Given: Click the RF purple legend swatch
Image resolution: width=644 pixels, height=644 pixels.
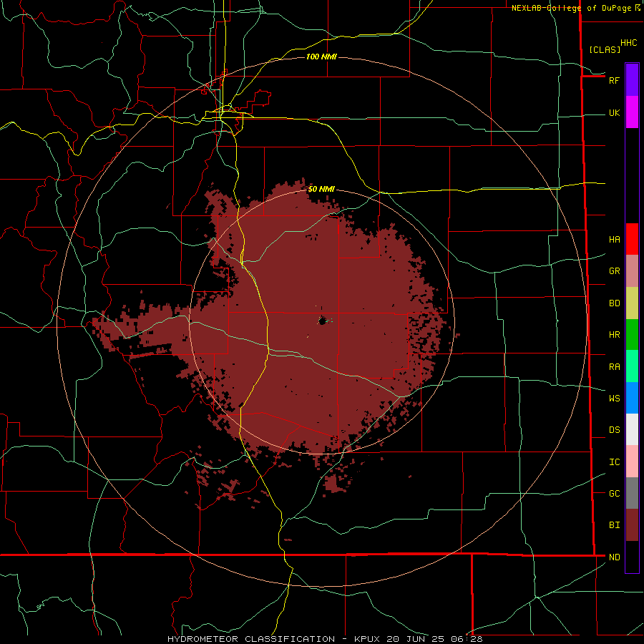Looking at the screenshot, I should pos(632,80).
